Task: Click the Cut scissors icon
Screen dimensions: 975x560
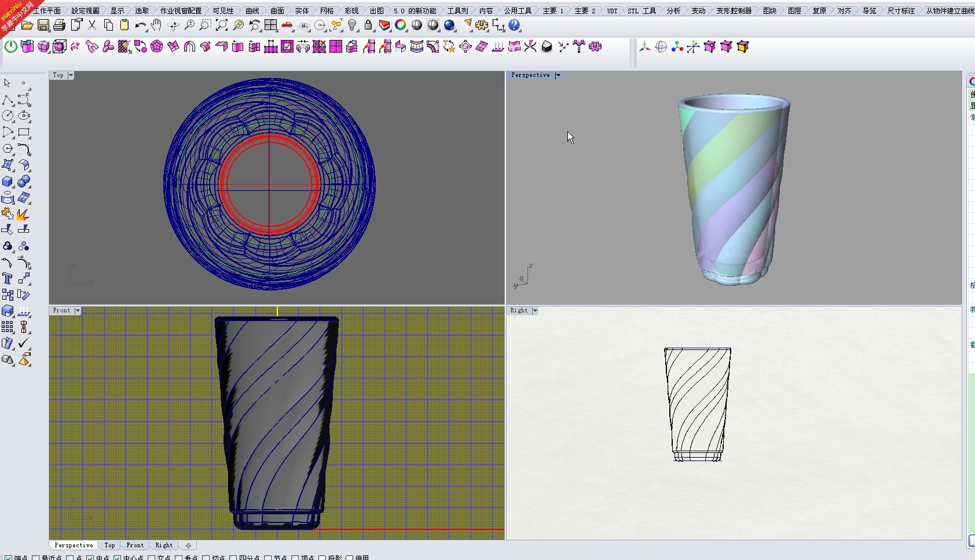Action: tap(92, 25)
